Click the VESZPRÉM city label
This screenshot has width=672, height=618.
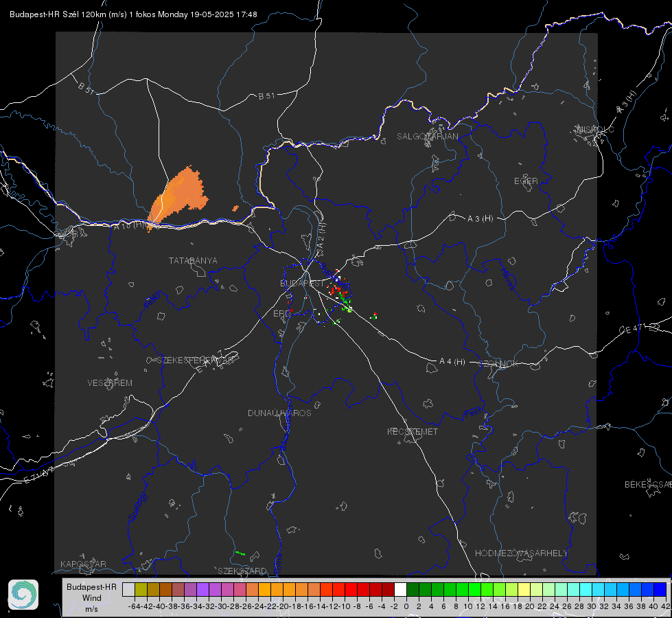click(110, 383)
